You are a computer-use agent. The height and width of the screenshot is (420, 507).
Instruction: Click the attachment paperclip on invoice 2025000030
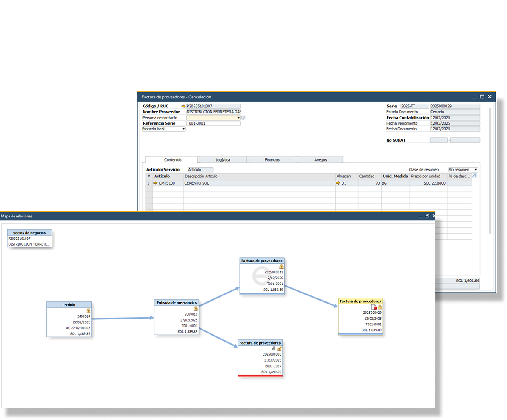click(274, 348)
